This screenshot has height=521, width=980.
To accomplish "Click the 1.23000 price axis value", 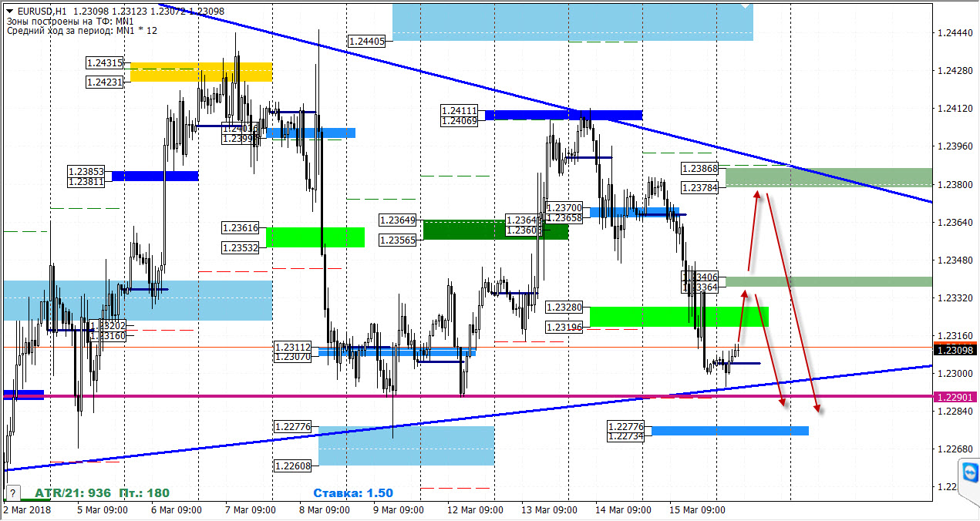I will point(955,373).
